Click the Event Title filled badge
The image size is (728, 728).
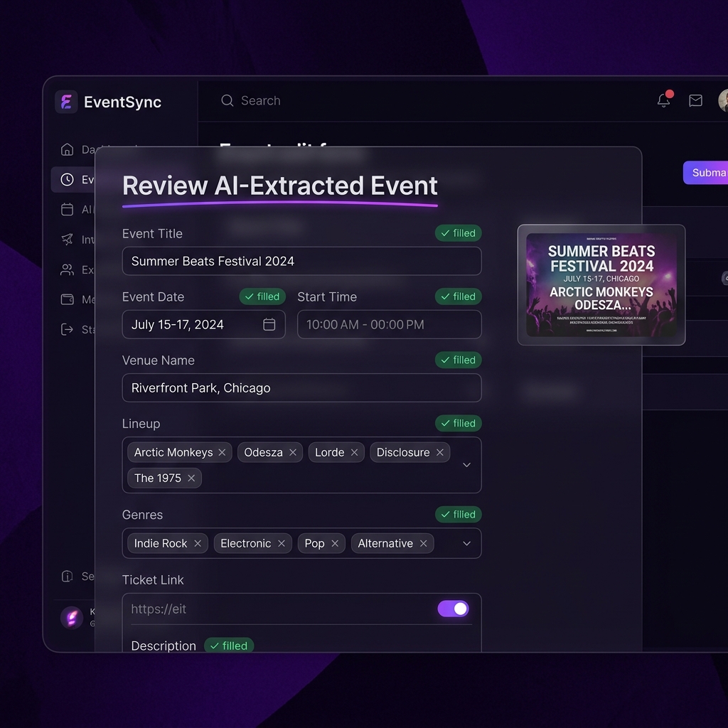(459, 233)
